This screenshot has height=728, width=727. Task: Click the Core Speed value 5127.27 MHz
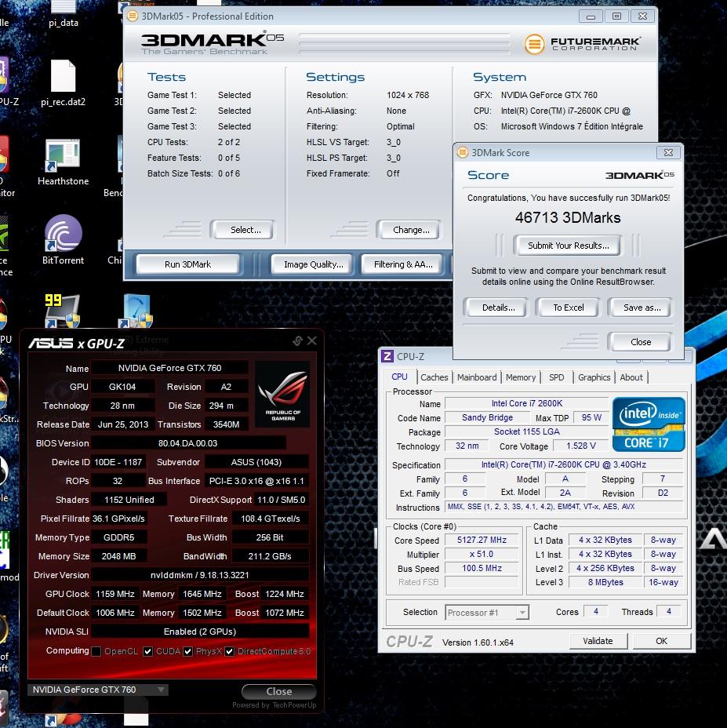tap(482, 540)
